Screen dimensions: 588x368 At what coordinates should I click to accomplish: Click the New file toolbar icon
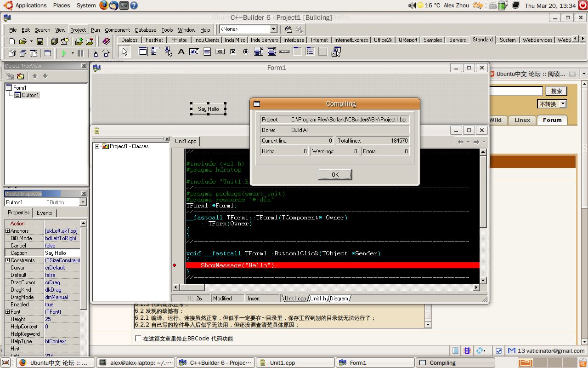coord(12,41)
